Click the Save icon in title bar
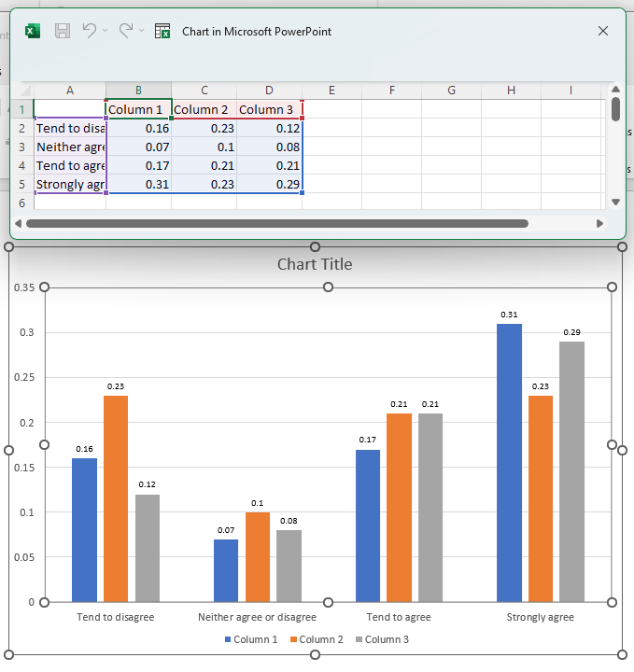 click(x=63, y=31)
